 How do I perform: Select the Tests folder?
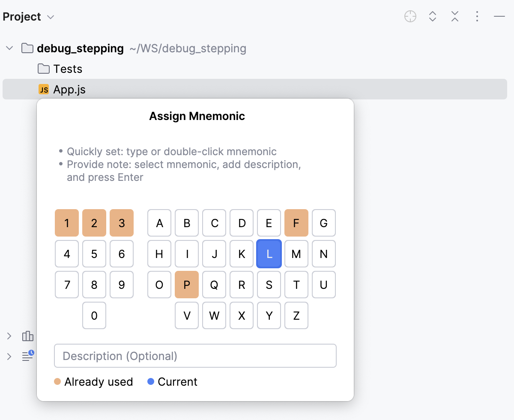coord(68,69)
